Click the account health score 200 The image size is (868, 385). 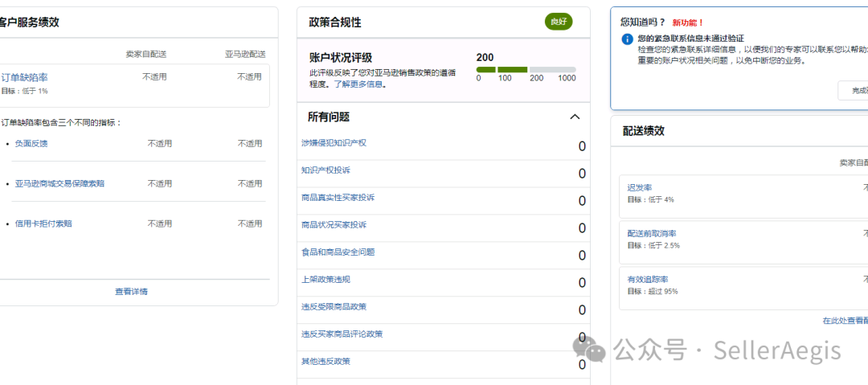[485, 58]
